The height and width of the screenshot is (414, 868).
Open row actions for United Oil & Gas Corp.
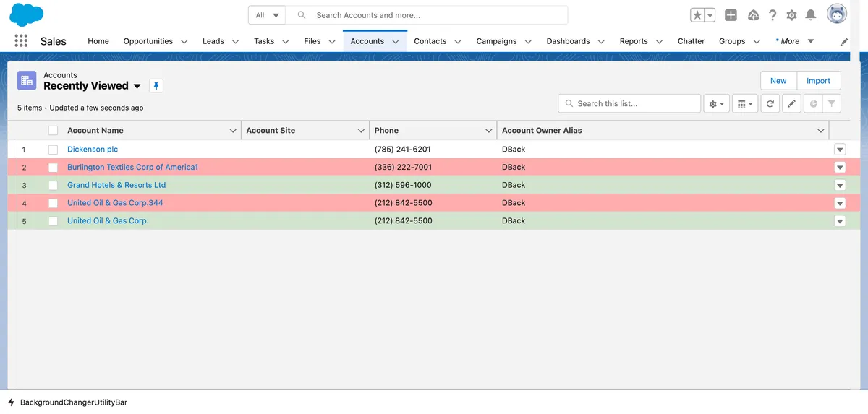(x=840, y=221)
